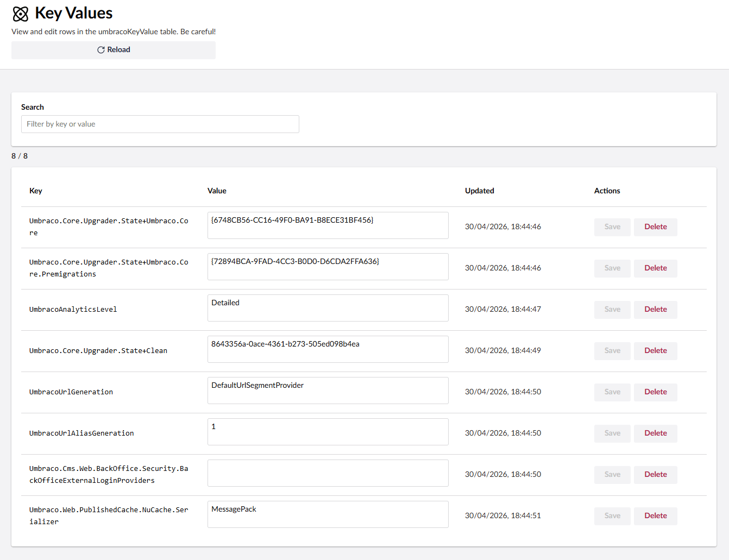Click the Reload button
Screen dimensions: 729x560
pos(114,50)
